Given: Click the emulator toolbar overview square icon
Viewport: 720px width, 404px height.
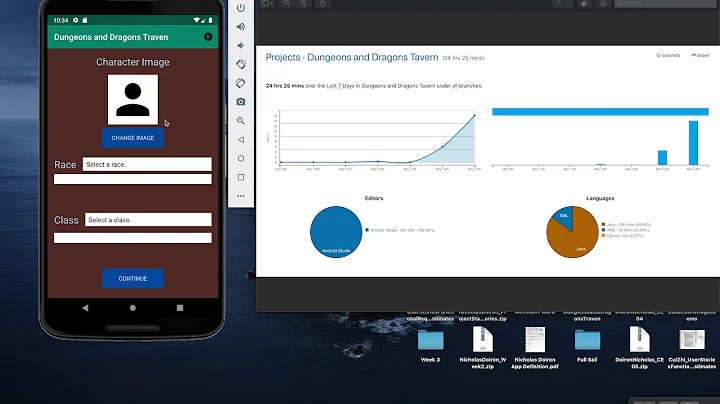Looking at the screenshot, I should click(241, 177).
